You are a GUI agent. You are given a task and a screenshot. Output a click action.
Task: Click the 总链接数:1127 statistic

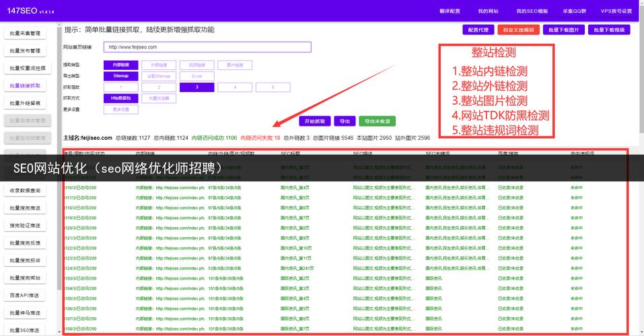click(x=133, y=138)
